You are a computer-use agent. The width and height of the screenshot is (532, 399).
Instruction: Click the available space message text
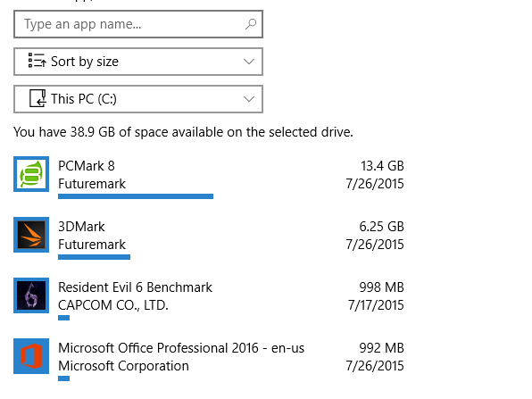pos(183,132)
